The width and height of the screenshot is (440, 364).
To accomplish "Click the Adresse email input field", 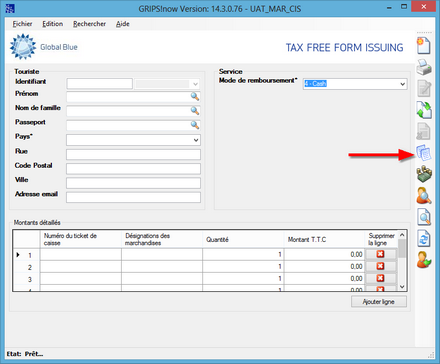I will pyautogui.click(x=133, y=197).
